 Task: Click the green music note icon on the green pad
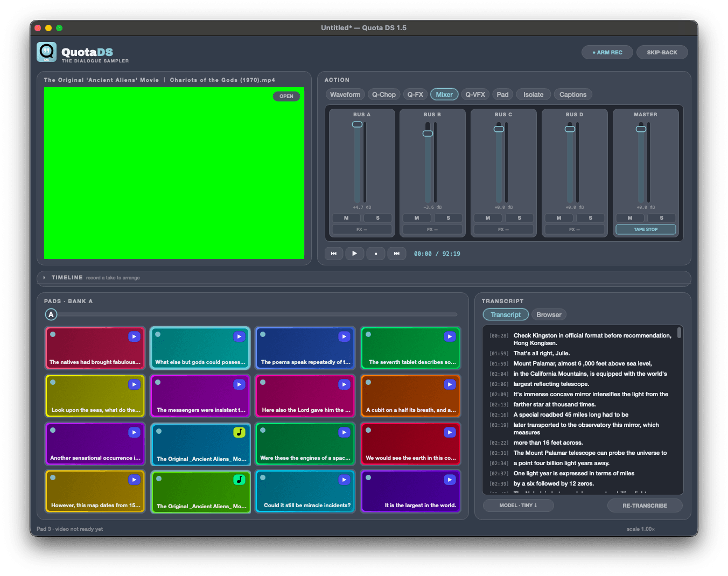[x=239, y=480]
